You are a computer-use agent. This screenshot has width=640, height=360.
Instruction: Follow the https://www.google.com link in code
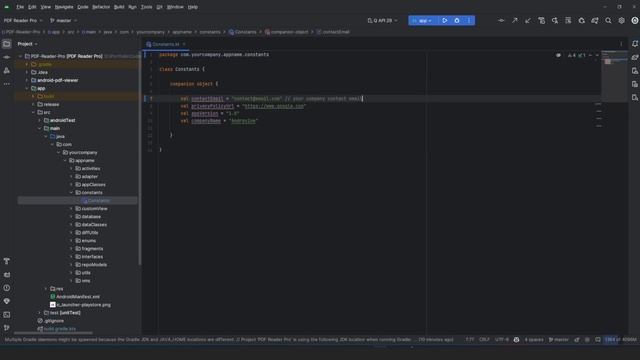point(274,106)
